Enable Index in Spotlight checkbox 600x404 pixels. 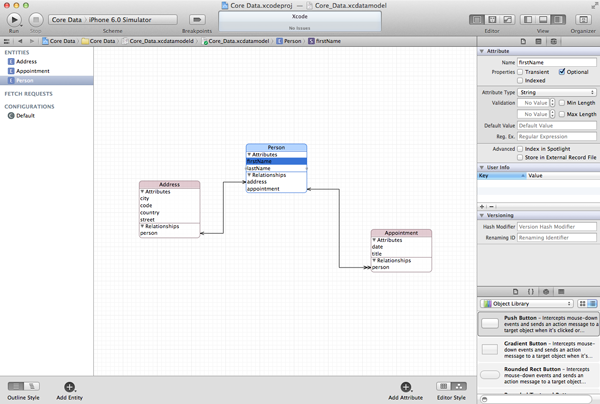[x=520, y=149]
